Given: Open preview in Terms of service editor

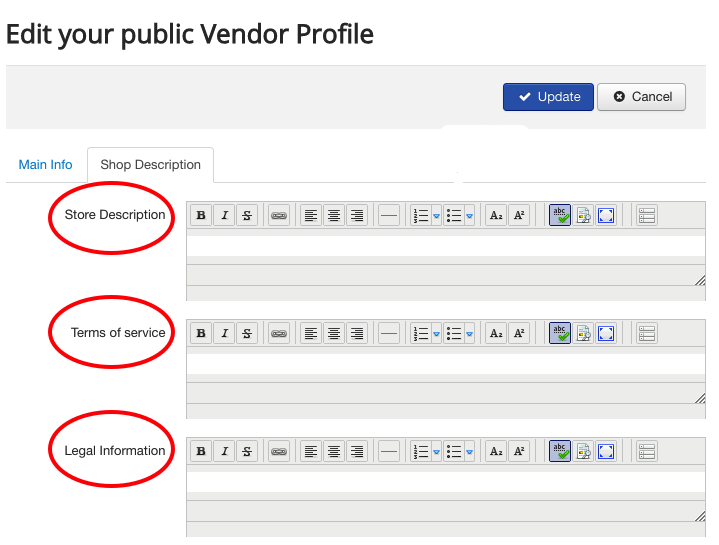Looking at the screenshot, I should point(583,333).
